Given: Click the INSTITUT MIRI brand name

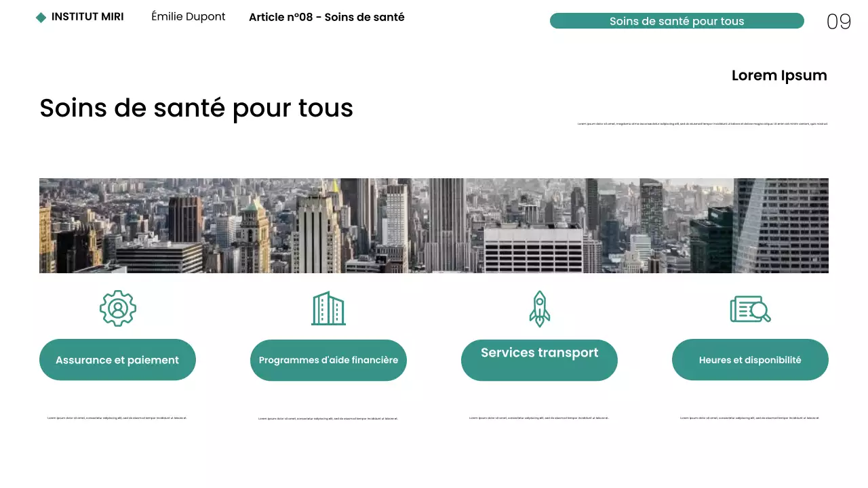Looking at the screenshot, I should [89, 16].
